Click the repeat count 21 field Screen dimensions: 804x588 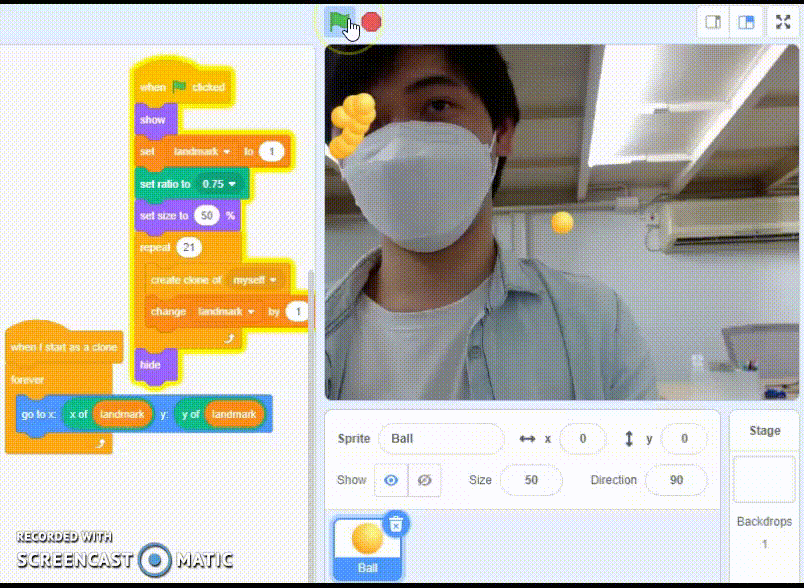pyautogui.click(x=189, y=247)
